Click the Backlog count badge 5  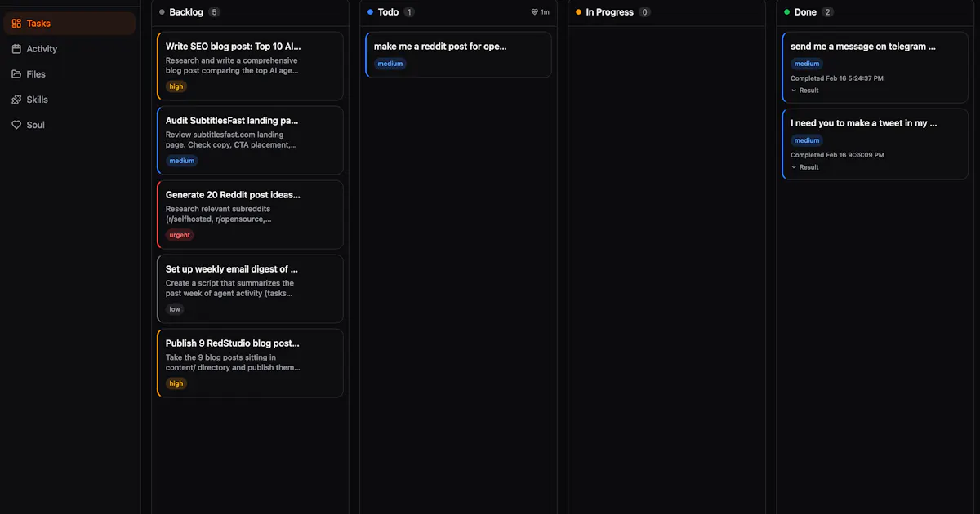(x=214, y=12)
